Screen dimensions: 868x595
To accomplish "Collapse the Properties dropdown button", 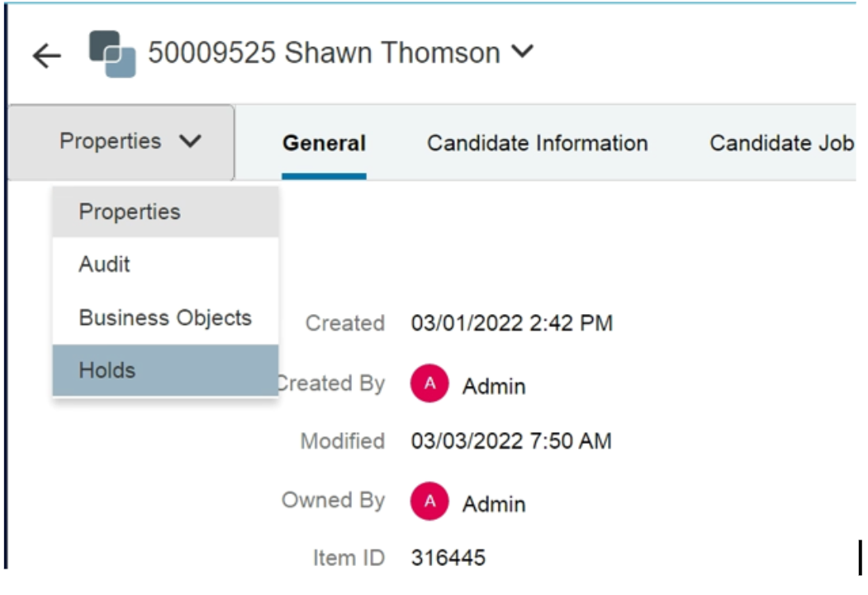I will coord(130,142).
